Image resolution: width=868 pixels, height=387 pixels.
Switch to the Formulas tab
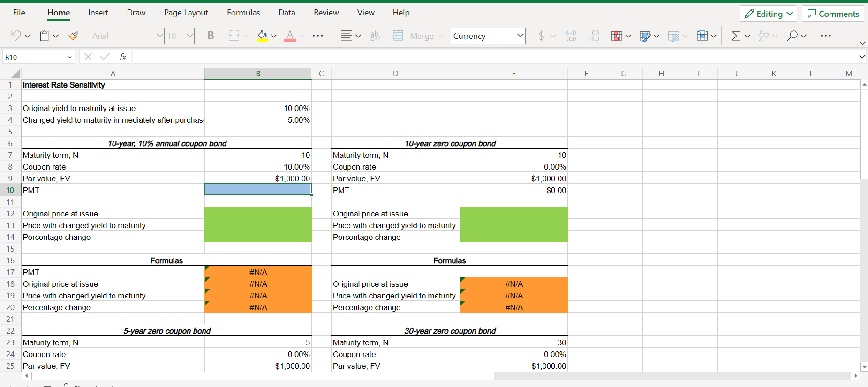[x=243, y=13]
